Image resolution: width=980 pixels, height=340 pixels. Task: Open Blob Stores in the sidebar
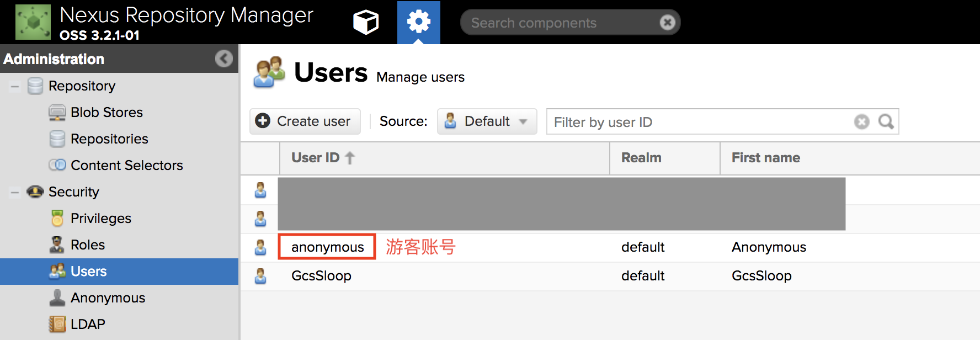coord(106,113)
